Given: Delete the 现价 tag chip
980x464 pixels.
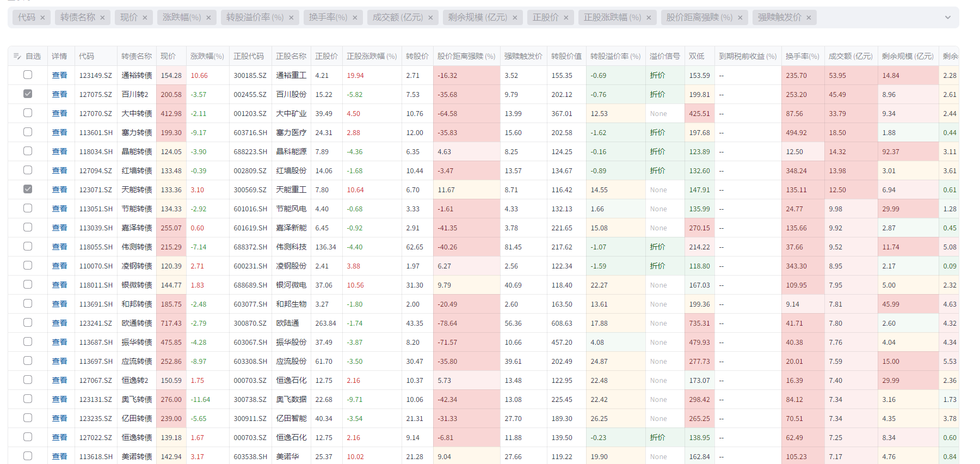Looking at the screenshot, I should pyautogui.click(x=145, y=18).
